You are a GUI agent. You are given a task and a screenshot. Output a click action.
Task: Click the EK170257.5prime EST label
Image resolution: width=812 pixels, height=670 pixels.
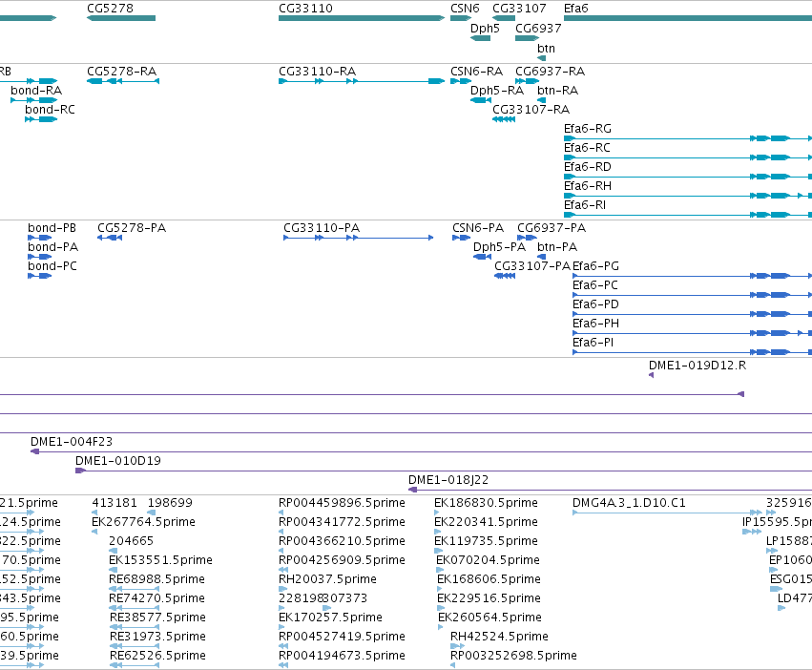(x=330, y=618)
